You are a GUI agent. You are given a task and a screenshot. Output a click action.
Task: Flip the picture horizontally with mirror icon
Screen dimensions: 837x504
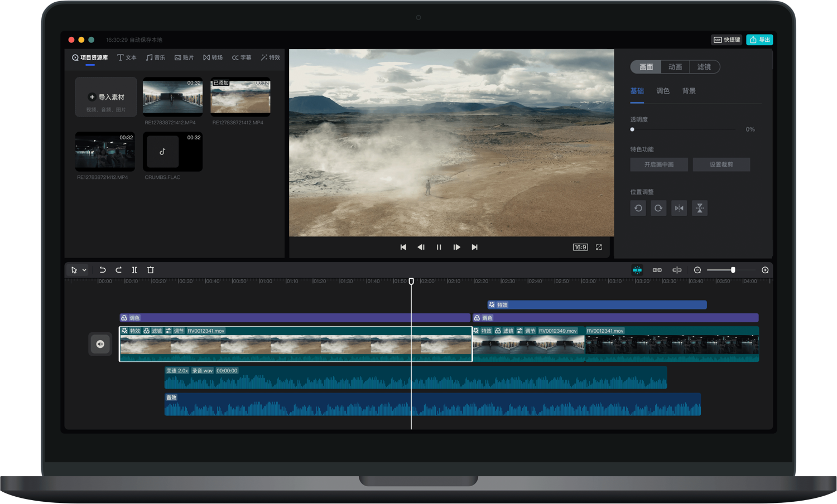pyautogui.click(x=679, y=208)
